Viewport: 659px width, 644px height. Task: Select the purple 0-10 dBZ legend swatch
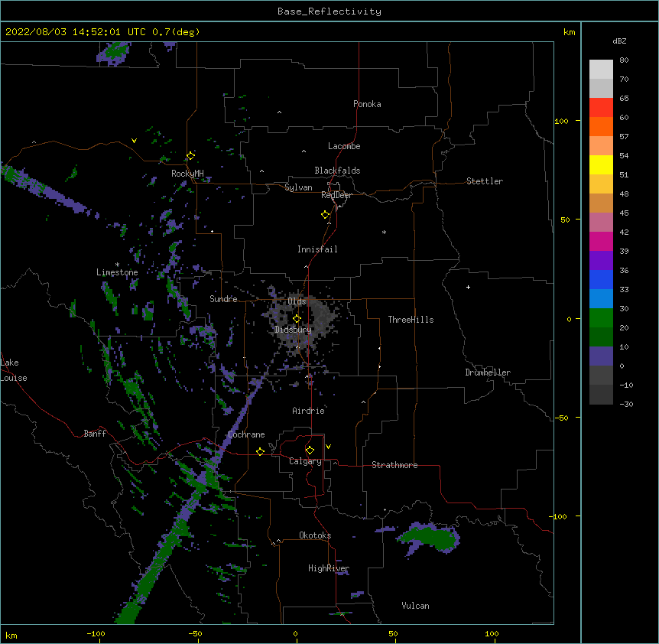tap(601, 356)
